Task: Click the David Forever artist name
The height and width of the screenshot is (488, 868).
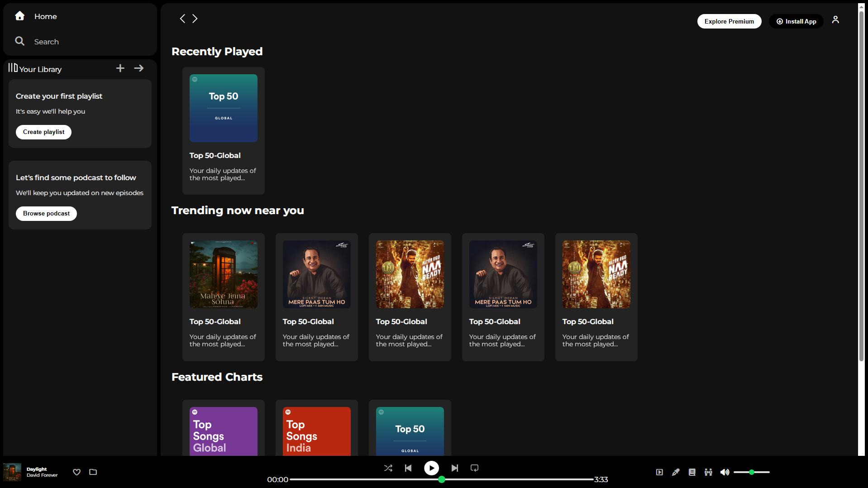Action: pyautogui.click(x=42, y=475)
